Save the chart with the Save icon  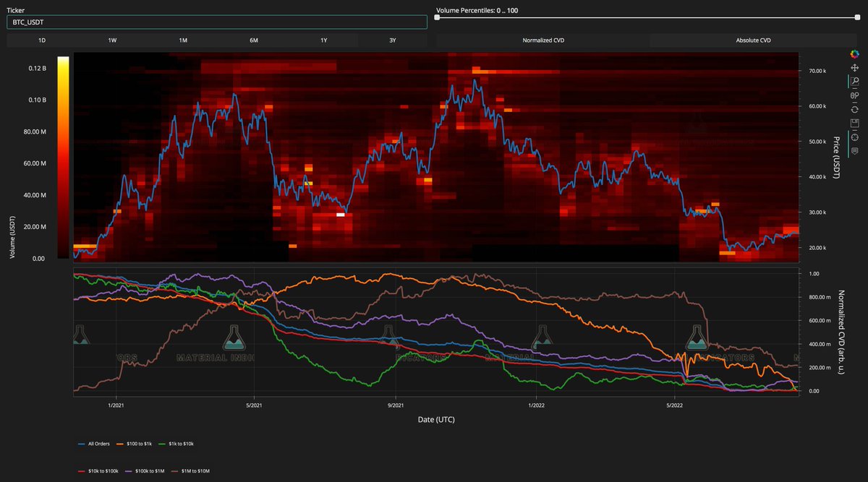coord(856,123)
